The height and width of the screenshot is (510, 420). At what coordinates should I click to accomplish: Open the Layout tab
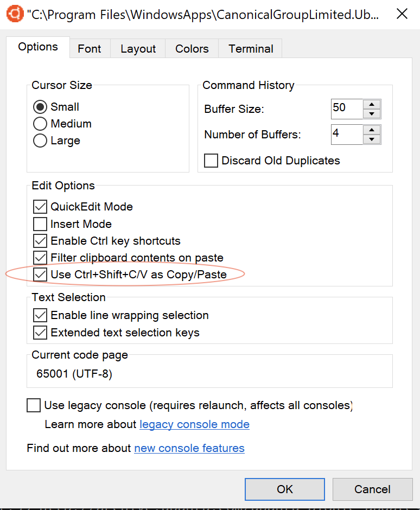pyautogui.click(x=138, y=49)
